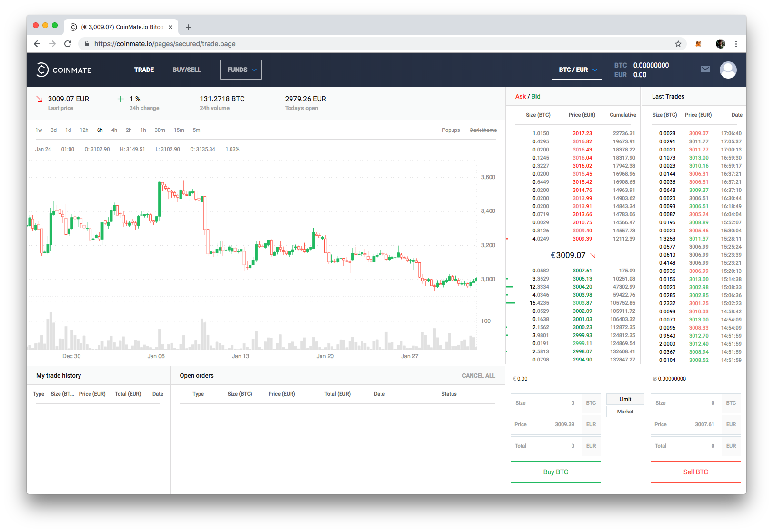
Task: Select the 15m chart interval
Action: 179,130
